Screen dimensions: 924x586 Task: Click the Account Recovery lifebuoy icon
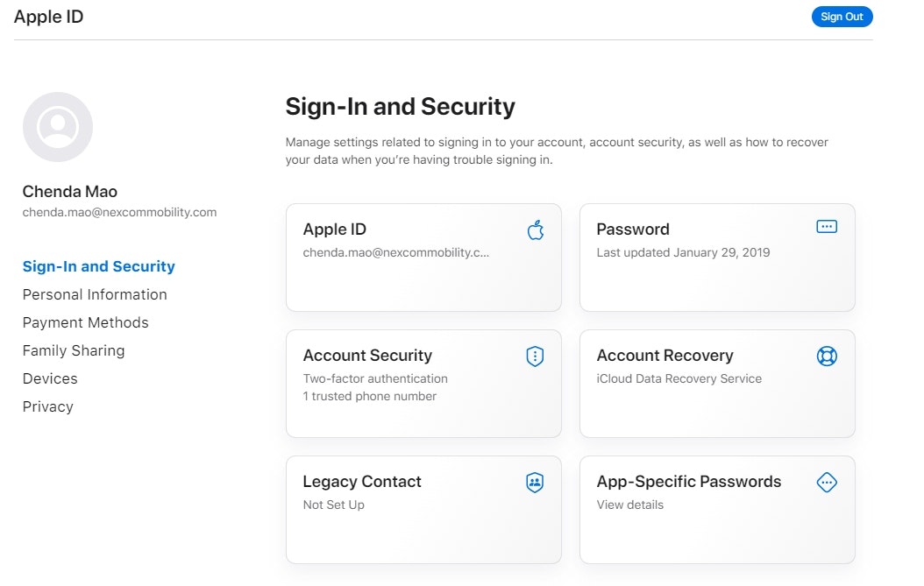[826, 356]
